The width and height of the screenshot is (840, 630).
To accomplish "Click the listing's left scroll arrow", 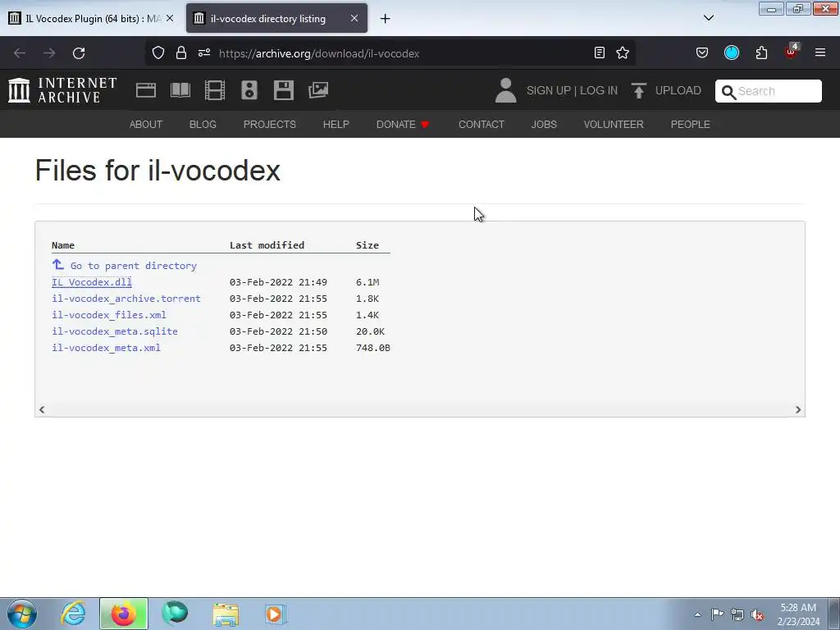I will [42, 409].
